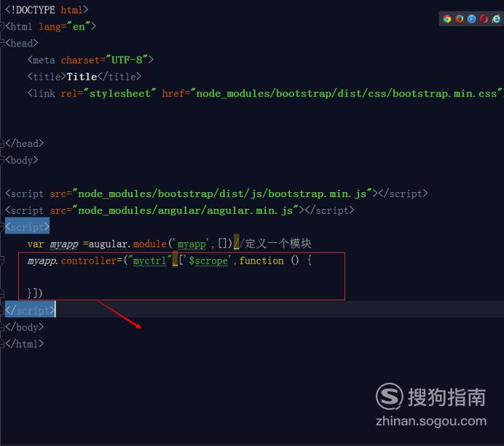Collapse the highlighted <script> block fold marker
This screenshot has width=504, height=446.
click(x=1, y=227)
